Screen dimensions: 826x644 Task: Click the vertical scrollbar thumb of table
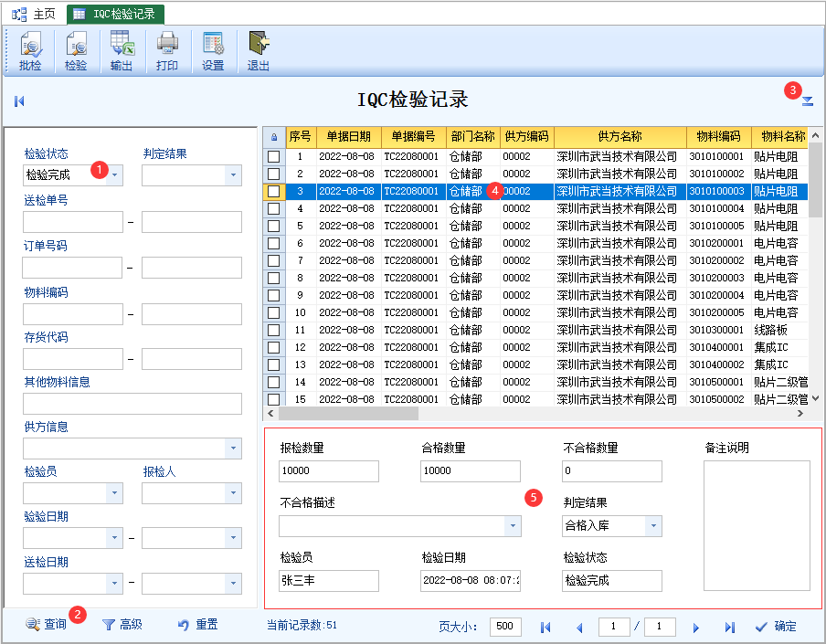tap(815, 179)
